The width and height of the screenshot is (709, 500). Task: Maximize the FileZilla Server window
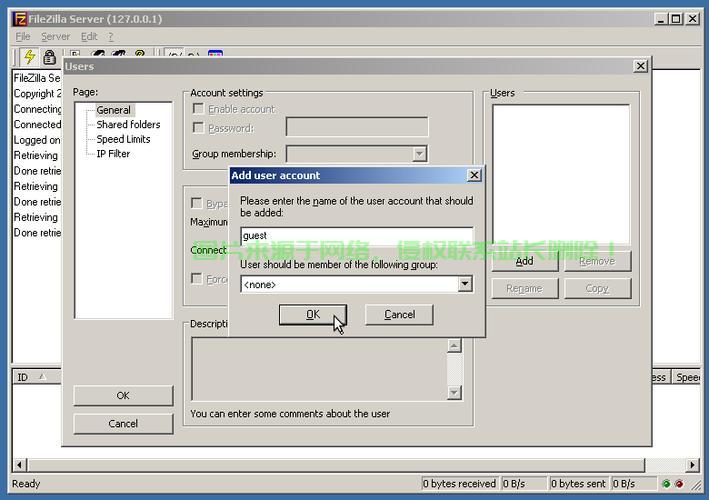tap(676, 19)
